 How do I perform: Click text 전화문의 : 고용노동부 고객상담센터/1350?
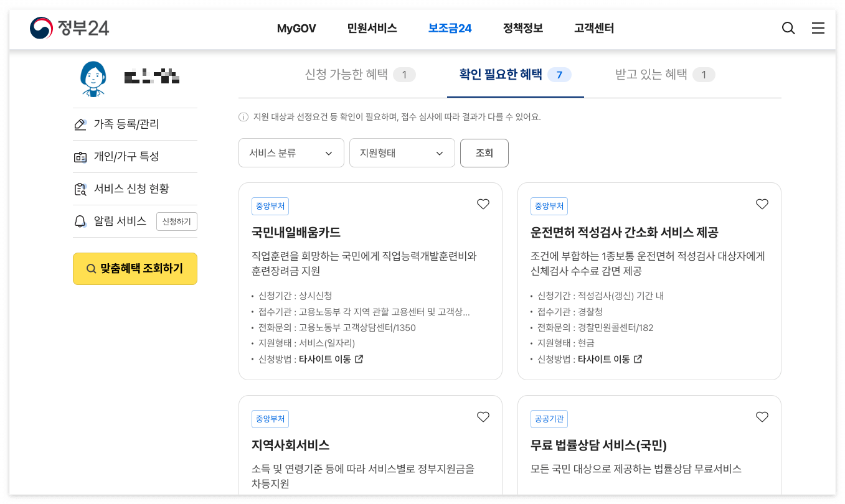(x=337, y=327)
